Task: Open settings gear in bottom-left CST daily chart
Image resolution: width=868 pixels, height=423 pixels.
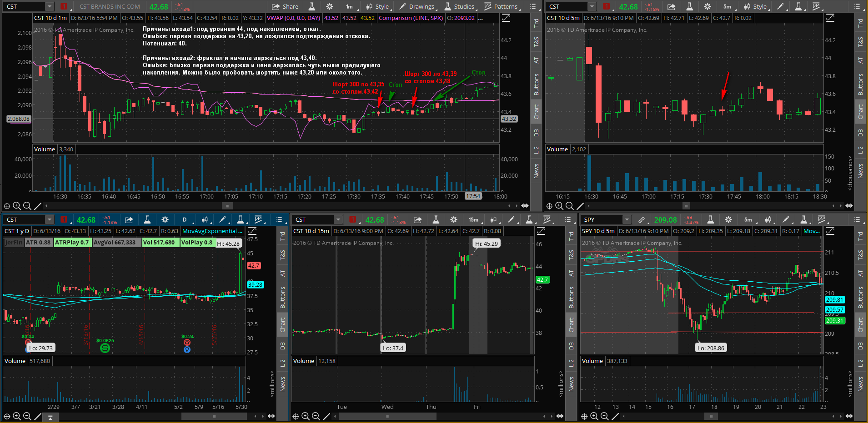Action: pos(165,219)
